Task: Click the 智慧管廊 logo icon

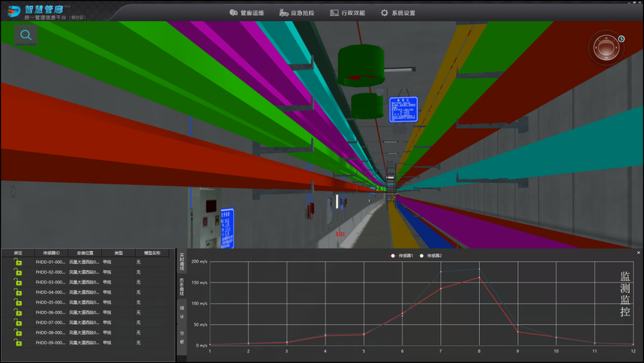Action: 13,10
